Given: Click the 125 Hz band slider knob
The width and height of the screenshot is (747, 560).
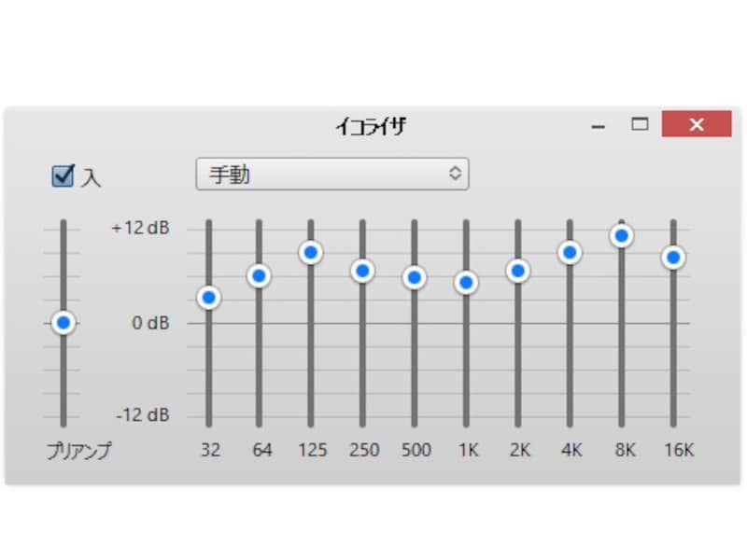Looking at the screenshot, I should (x=313, y=252).
